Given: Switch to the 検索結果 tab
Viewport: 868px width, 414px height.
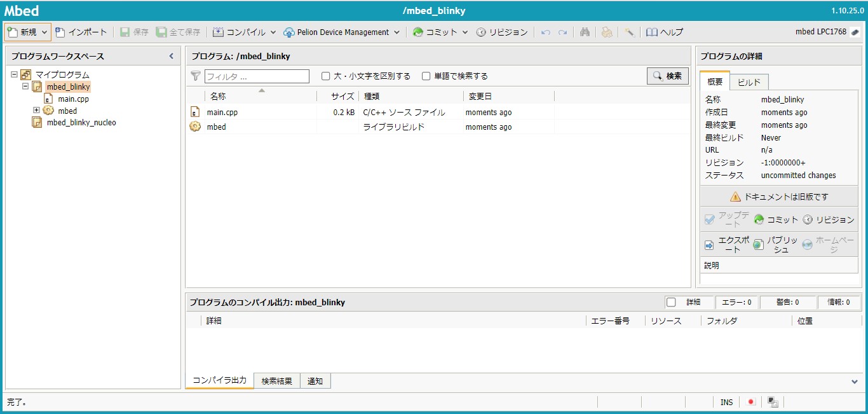Looking at the screenshot, I should [x=277, y=382].
